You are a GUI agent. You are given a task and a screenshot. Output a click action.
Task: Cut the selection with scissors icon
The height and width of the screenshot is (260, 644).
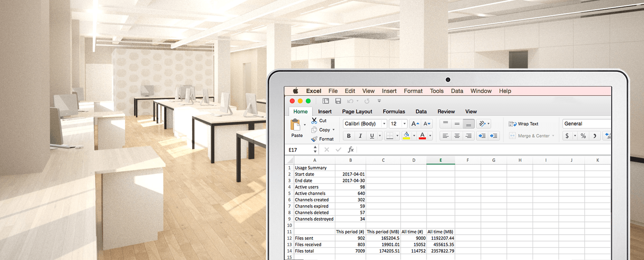coord(314,121)
